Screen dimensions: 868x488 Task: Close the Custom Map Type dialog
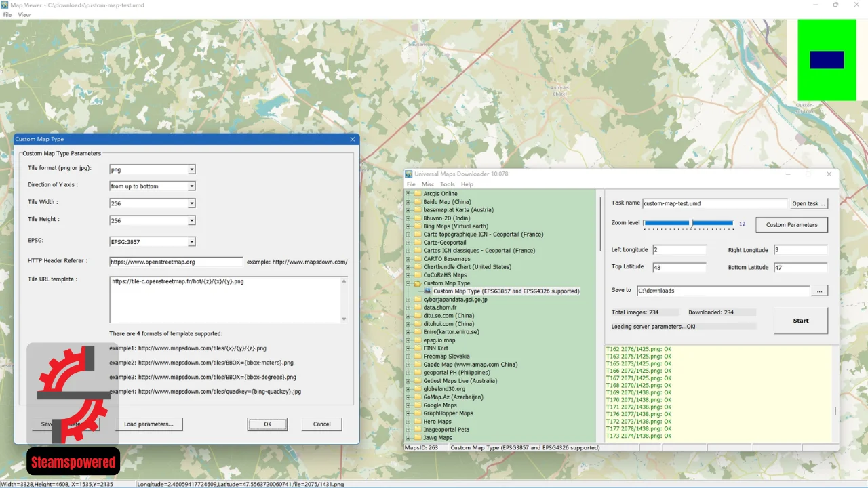[x=352, y=139]
